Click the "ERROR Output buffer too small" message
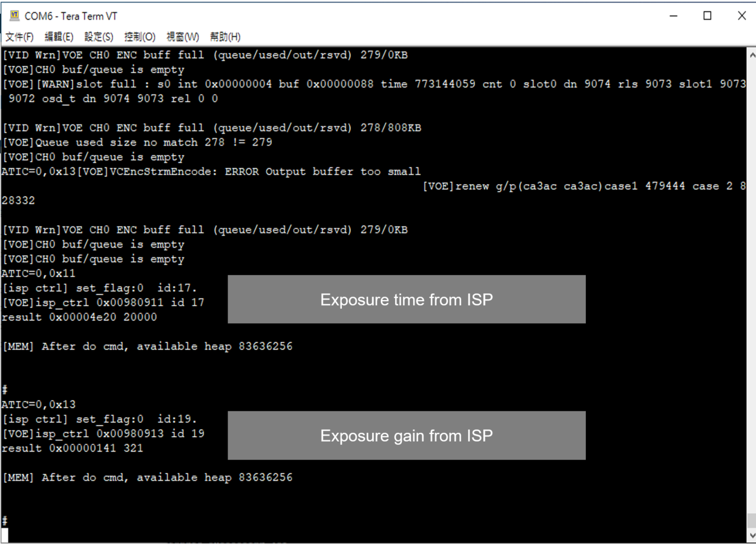Image resolution: width=756 pixels, height=544 pixels. click(x=322, y=172)
